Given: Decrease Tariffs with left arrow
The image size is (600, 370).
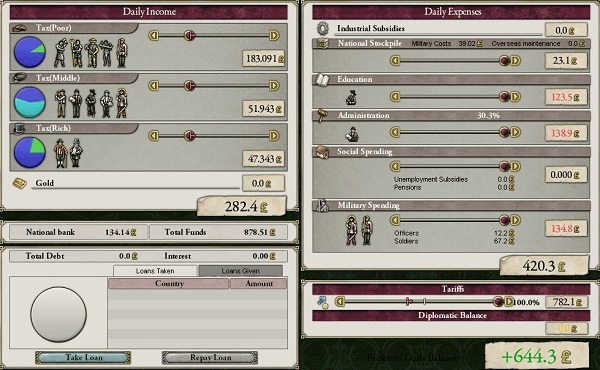Looking at the screenshot, I should [340, 302].
